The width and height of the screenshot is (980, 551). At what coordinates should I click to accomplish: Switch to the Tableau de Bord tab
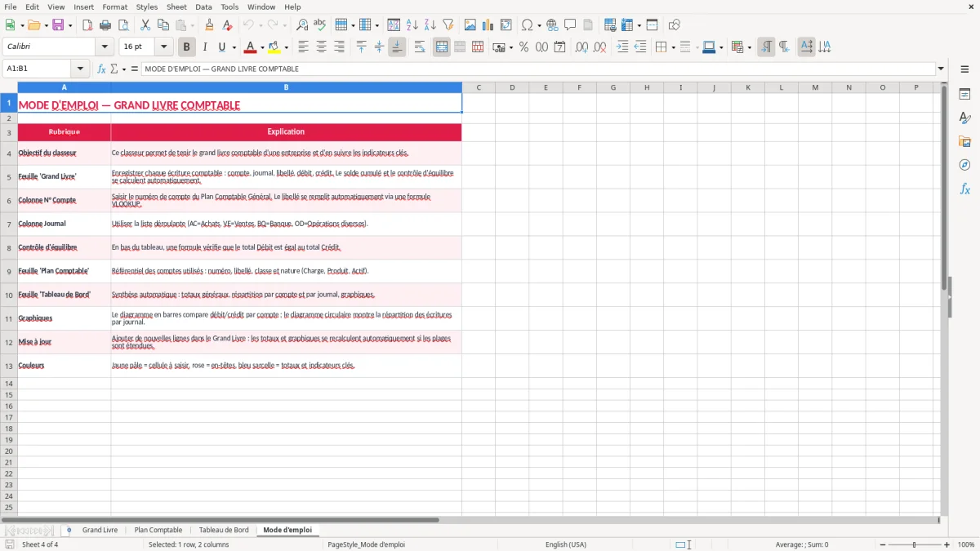pyautogui.click(x=224, y=531)
